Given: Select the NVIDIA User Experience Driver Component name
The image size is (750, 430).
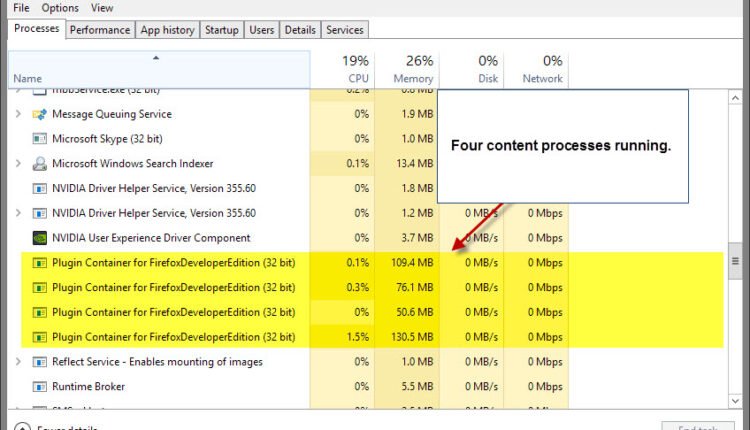Looking at the screenshot, I should (x=151, y=238).
